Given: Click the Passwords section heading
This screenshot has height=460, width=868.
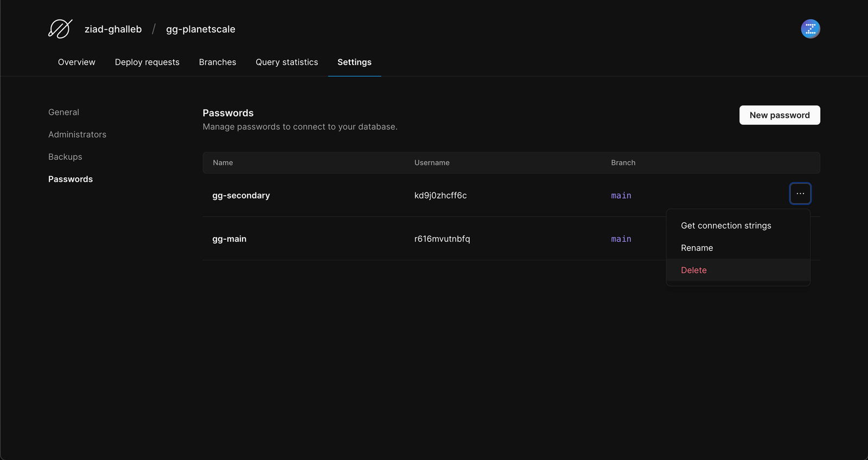Looking at the screenshot, I should pos(228,113).
